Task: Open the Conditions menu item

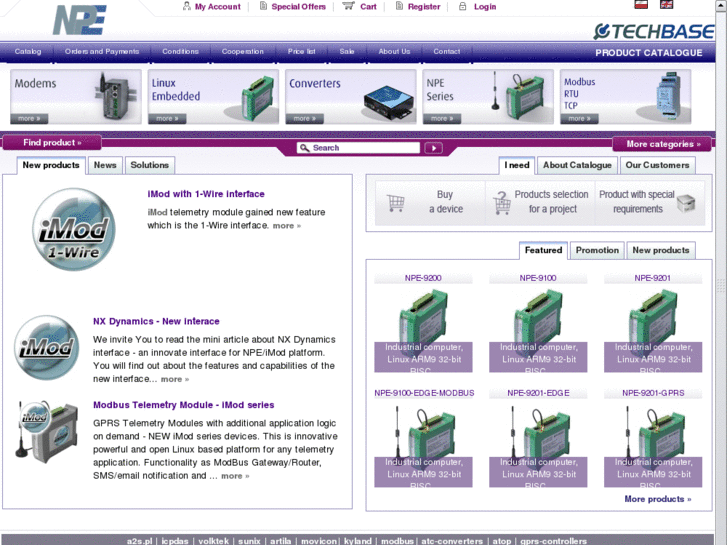Action: tap(180, 51)
